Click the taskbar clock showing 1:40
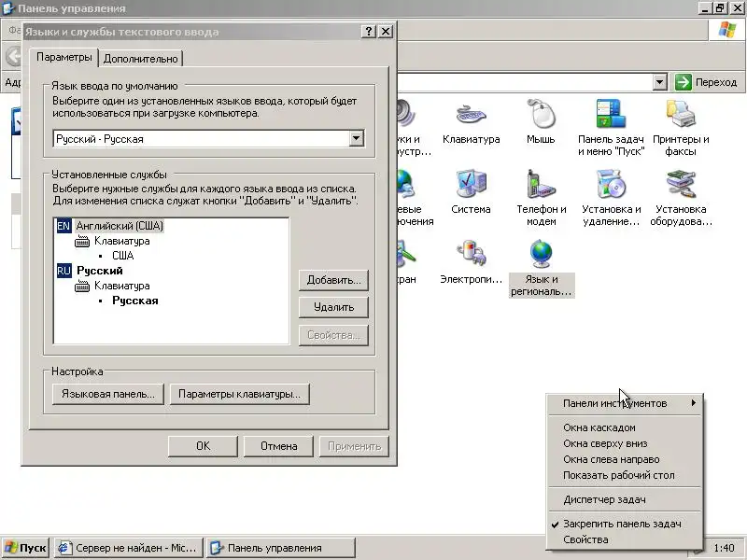 click(x=725, y=548)
